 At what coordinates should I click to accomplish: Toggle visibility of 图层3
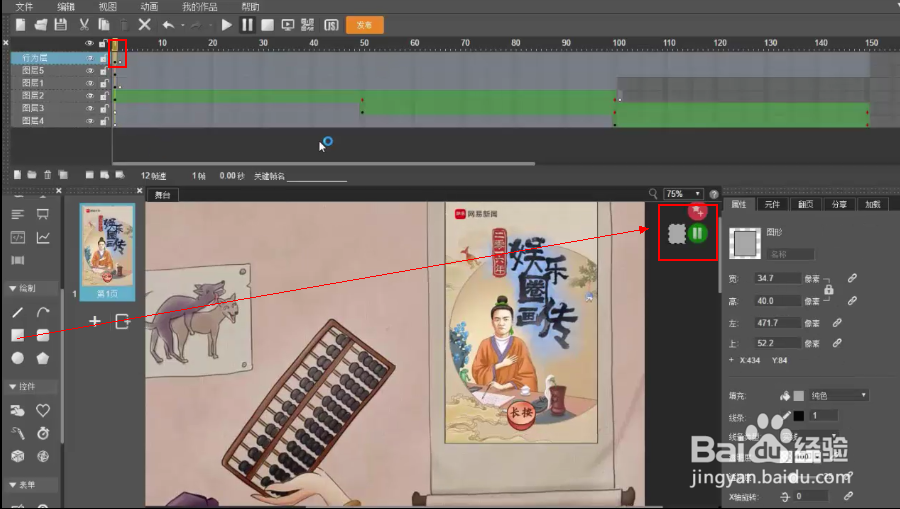90,108
